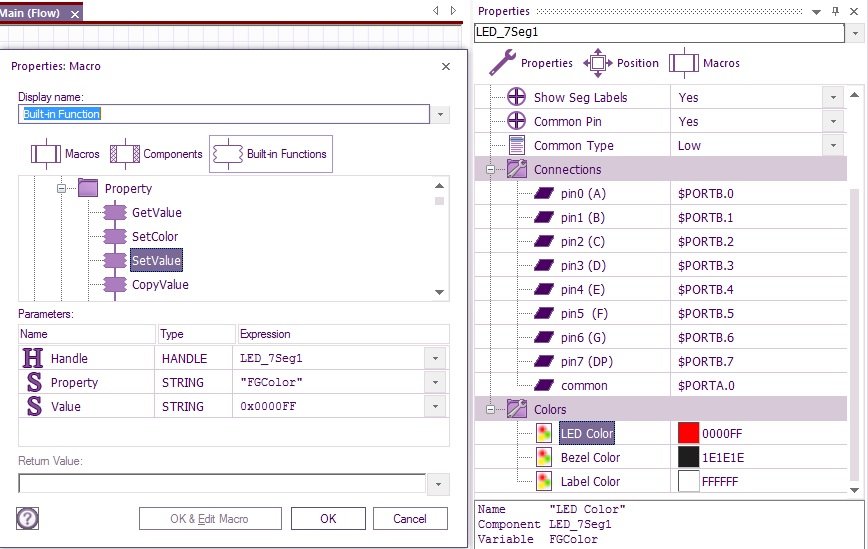Click the Cancel button
Image resolution: width=868 pixels, height=549 pixels.
click(x=410, y=519)
